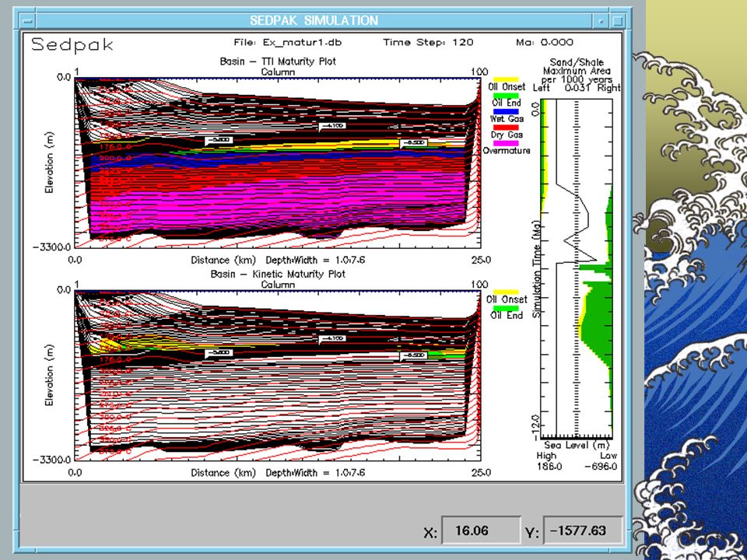Click "Distance (km)" label under the TTI plot
Screen dimensions: 747x560
[223, 261]
